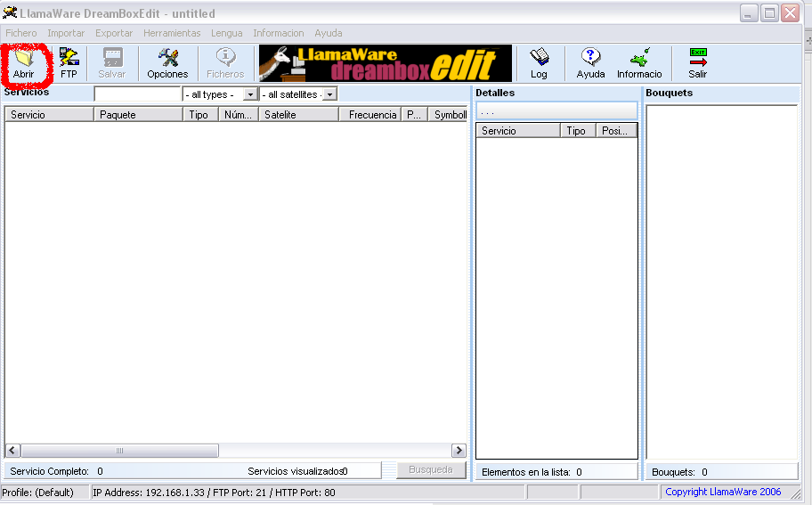
Task: Sort by the Tipo column in the Servicios list
Action: coord(201,115)
